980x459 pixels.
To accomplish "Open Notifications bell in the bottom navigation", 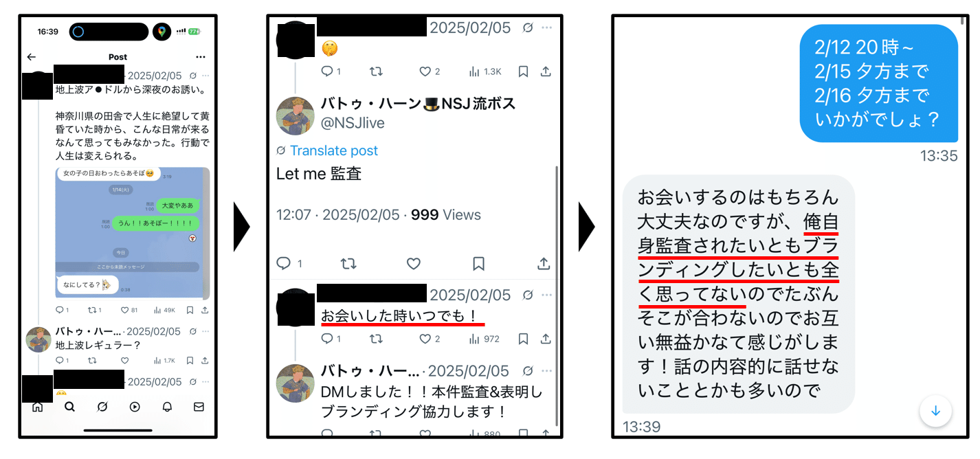I will 167,407.
